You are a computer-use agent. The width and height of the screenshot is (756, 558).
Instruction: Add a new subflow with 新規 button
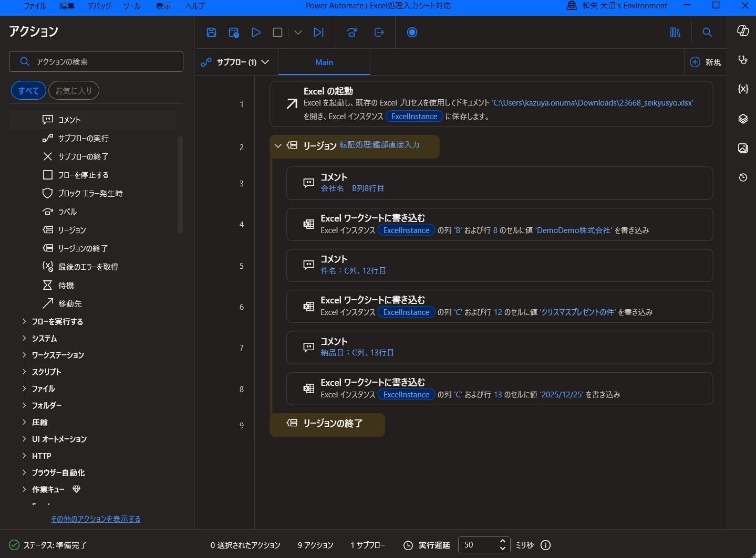pyautogui.click(x=705, y=62)
